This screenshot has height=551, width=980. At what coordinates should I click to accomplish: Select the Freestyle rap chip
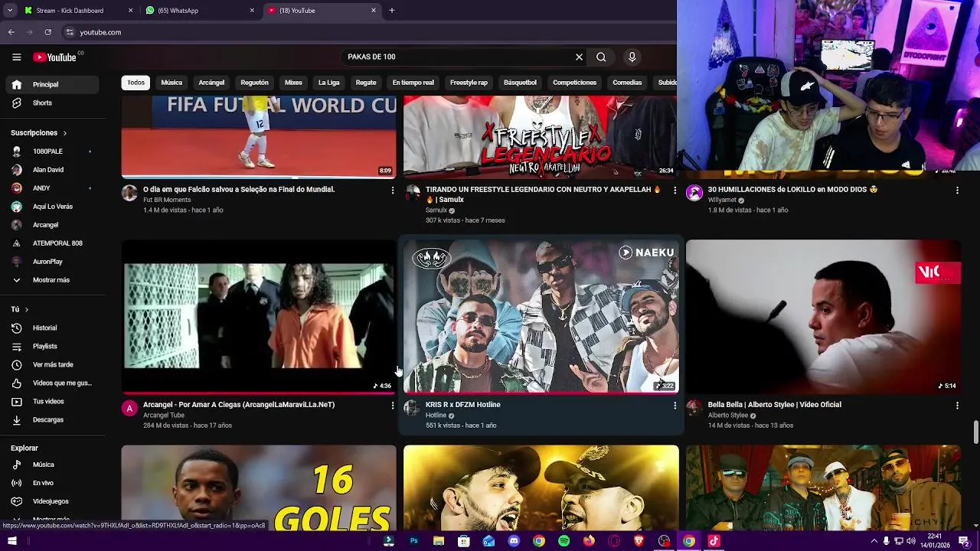coord(469,83)
